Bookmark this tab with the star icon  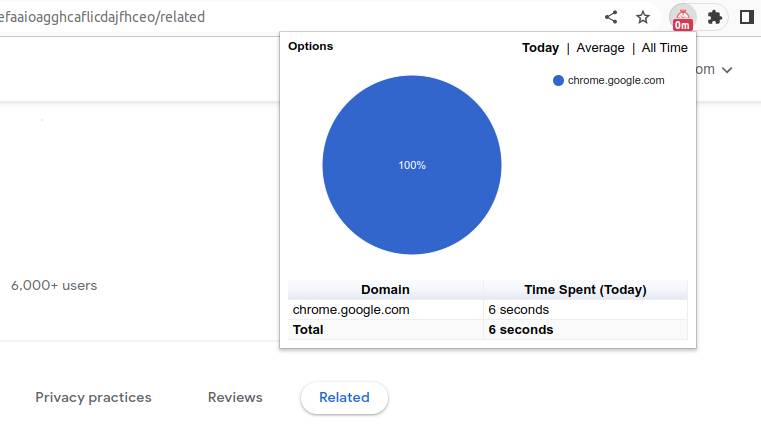tap(643, 17)
